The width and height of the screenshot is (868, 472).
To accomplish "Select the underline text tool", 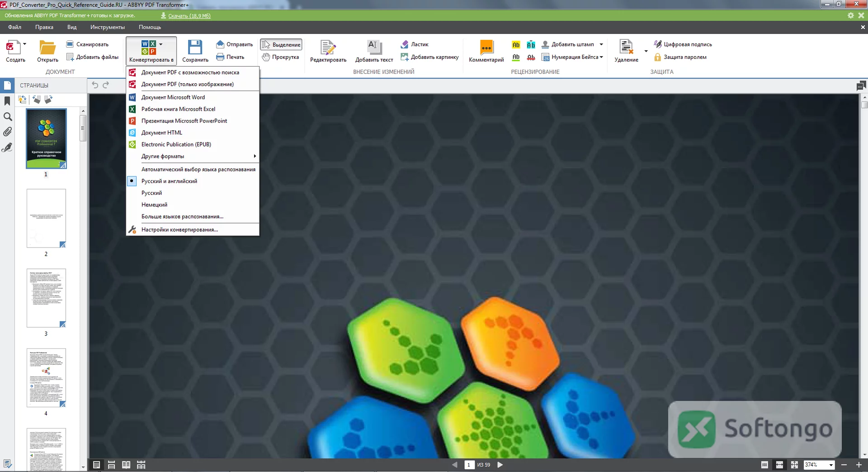I will point(516,57).
